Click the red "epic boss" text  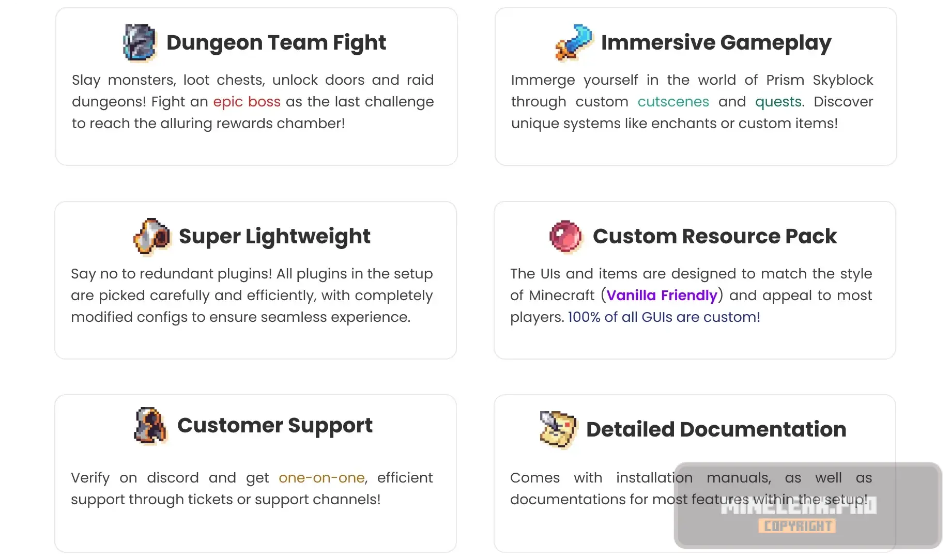click(247, 102)
